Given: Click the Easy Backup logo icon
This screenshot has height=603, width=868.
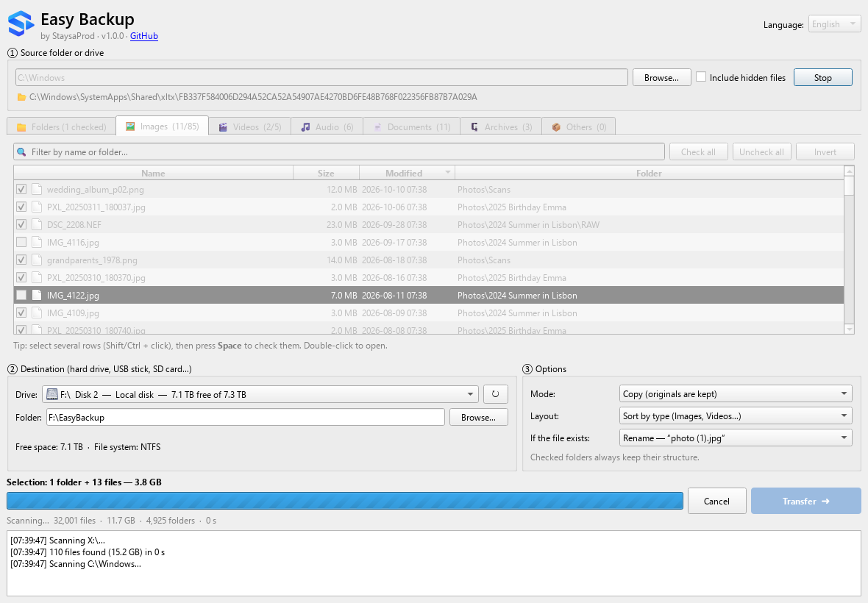Looking at the screenshot, I should pos(21,24).
